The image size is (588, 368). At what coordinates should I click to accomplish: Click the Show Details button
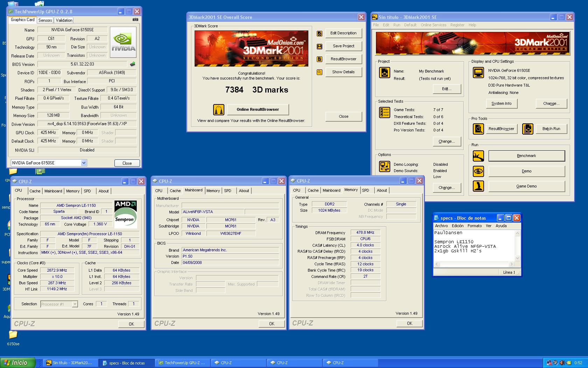click(343, 72)
